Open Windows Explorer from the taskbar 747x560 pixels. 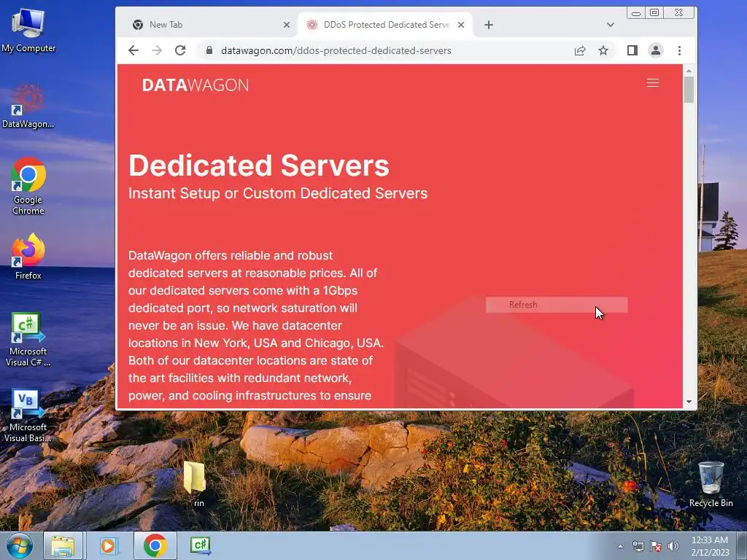point(63,545)
